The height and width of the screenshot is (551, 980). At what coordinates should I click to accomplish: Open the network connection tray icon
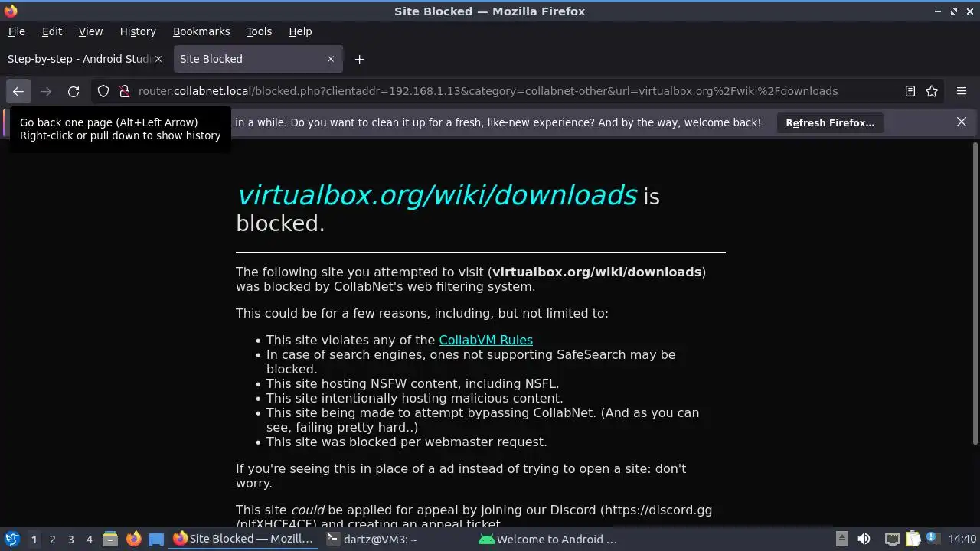pyautogui.click(x=892, y=539)
